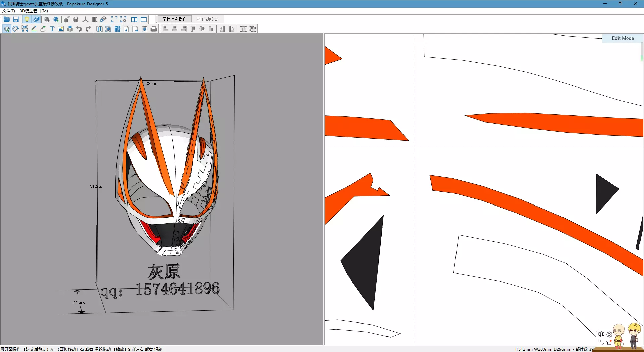Click the clipboard with blue dot icon
The image size is (644, 352).
(x=145, y=29)
